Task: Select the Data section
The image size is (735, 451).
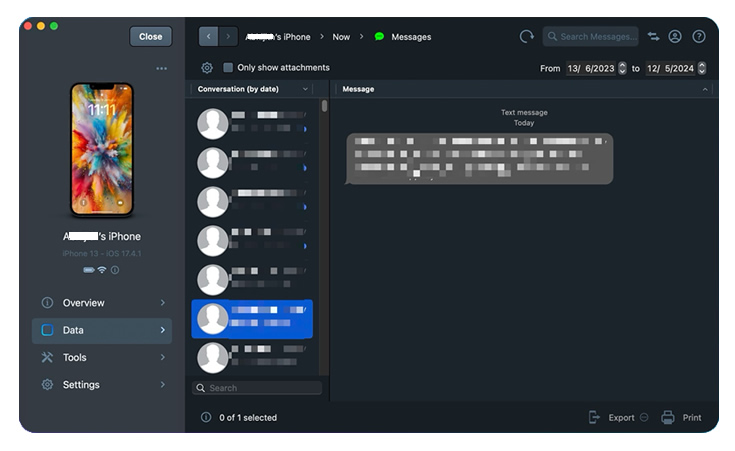Action: pos(102,331)
